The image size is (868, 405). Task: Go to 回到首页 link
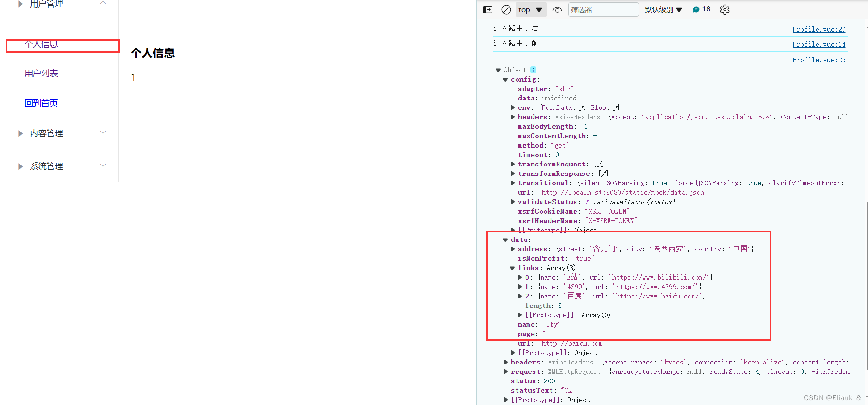(41, 103)
